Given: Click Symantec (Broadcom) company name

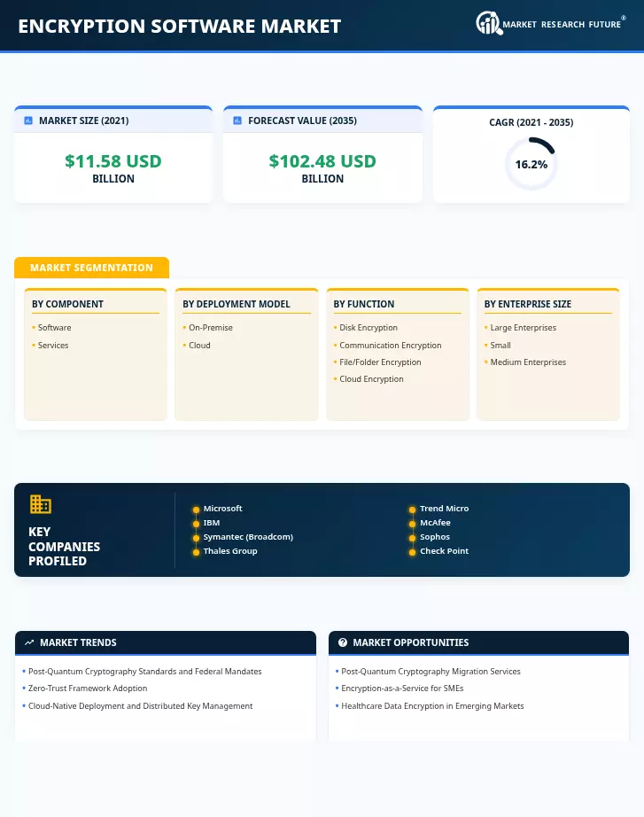Looking at the screenshot, I should pyautogui.click(x=248, y=537).
